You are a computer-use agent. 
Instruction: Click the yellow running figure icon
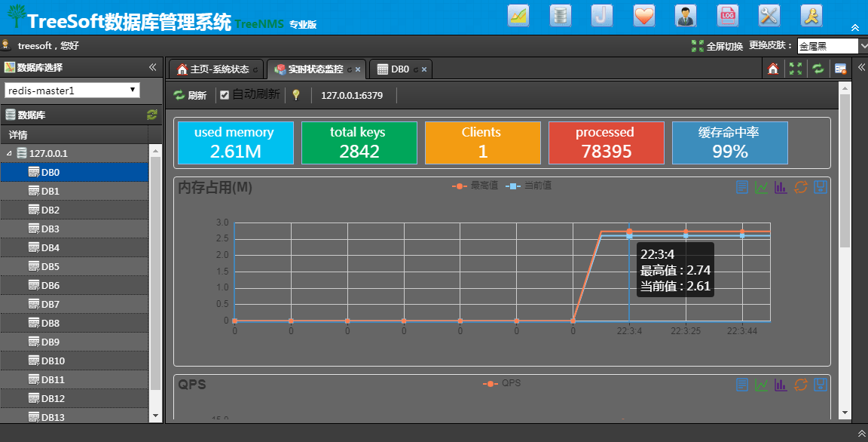click(811, 16)
